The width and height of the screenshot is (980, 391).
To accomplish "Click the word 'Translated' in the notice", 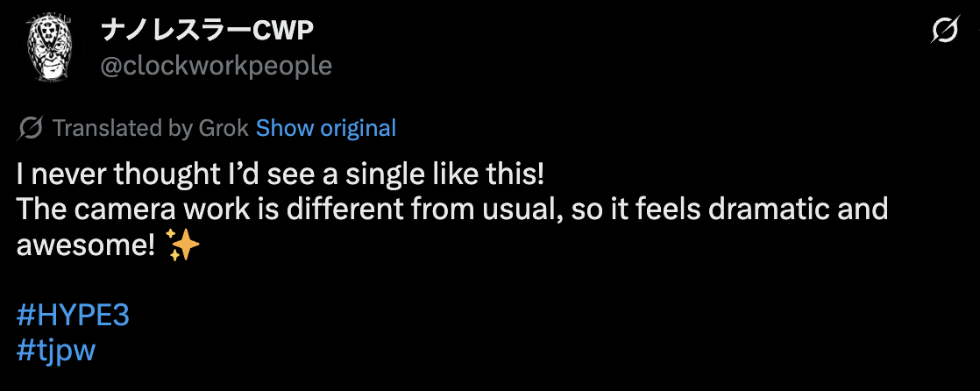I will pos(107,128).
